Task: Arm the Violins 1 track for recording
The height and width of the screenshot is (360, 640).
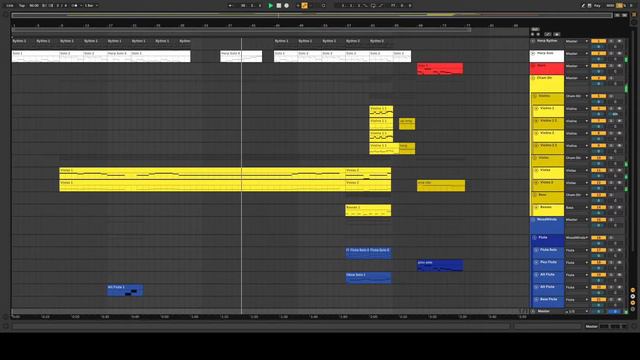Action: click(619, 109)
